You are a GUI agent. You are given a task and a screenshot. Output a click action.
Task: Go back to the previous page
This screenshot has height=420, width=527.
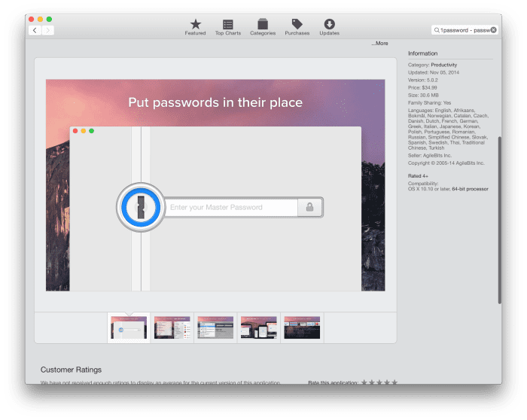click(x=35, y=30)
